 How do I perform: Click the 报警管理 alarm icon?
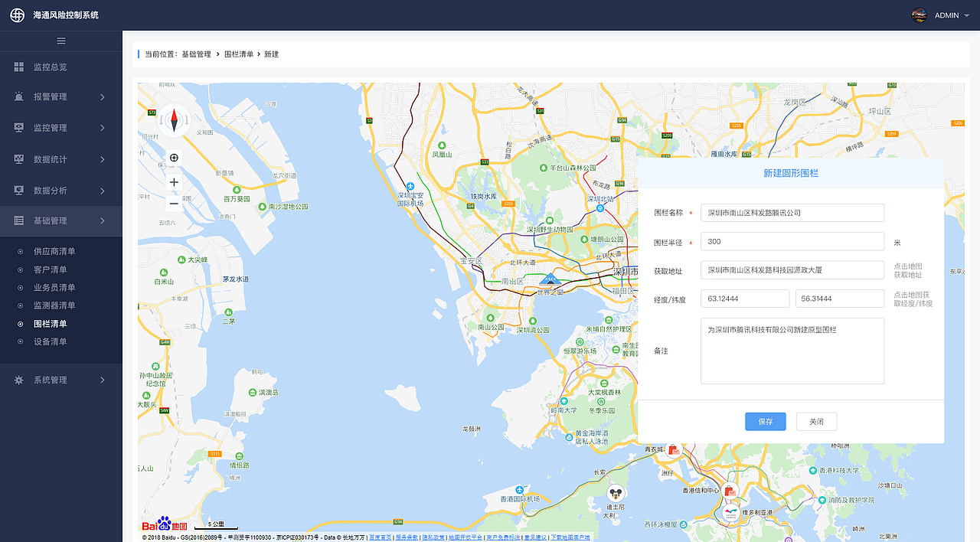pos(18,96)
